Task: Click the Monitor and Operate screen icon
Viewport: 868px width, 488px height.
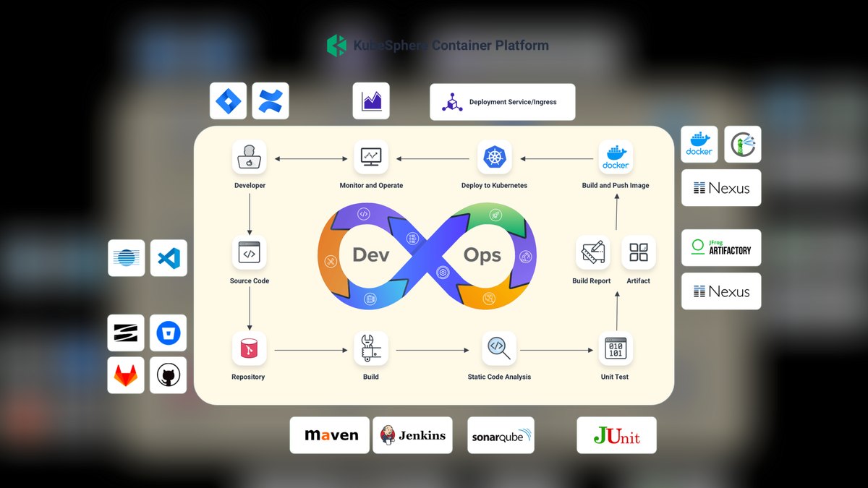Action: tap(371, 158)
